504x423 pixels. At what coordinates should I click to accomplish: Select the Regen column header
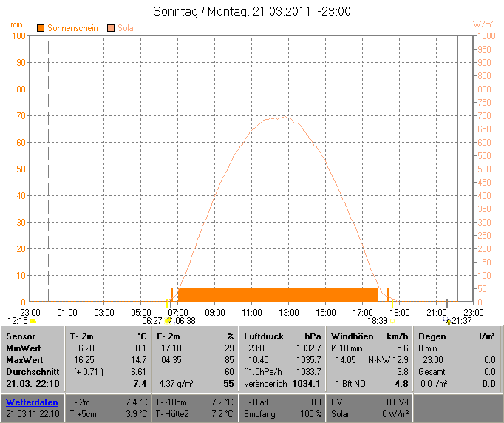(x=432, y=336)
